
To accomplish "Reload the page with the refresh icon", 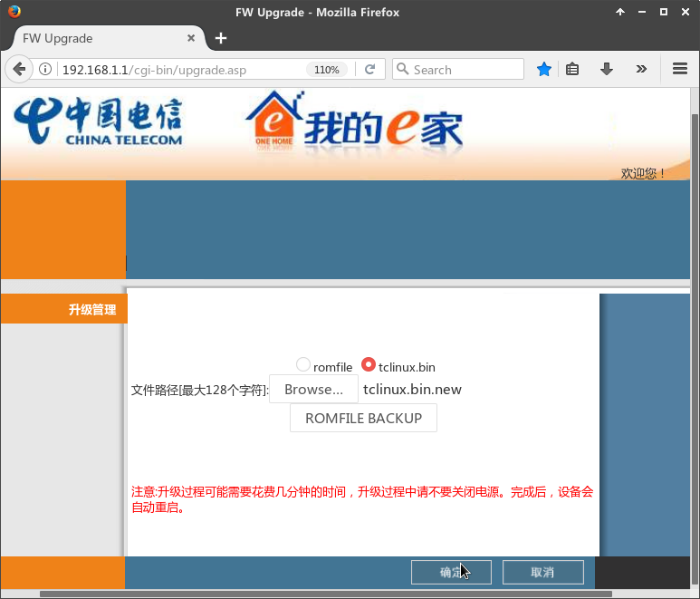I will click(369, 69).
